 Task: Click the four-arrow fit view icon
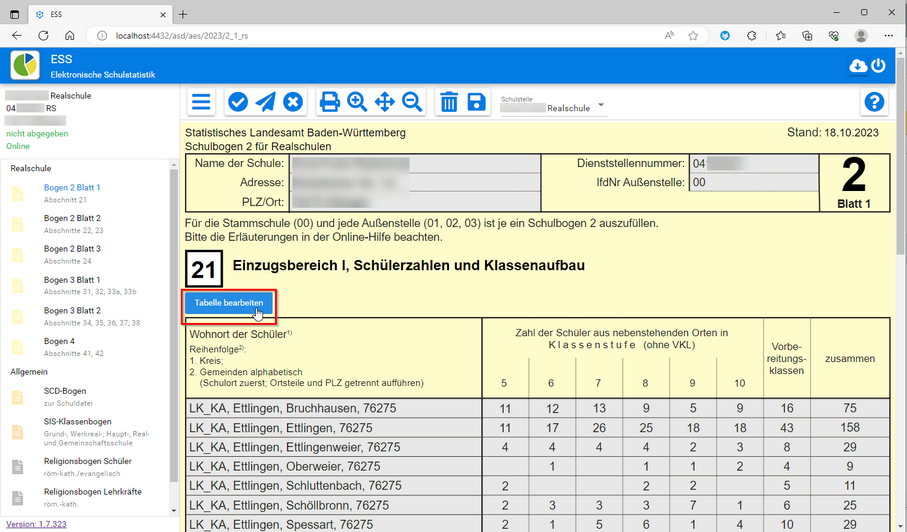point(384,102)
